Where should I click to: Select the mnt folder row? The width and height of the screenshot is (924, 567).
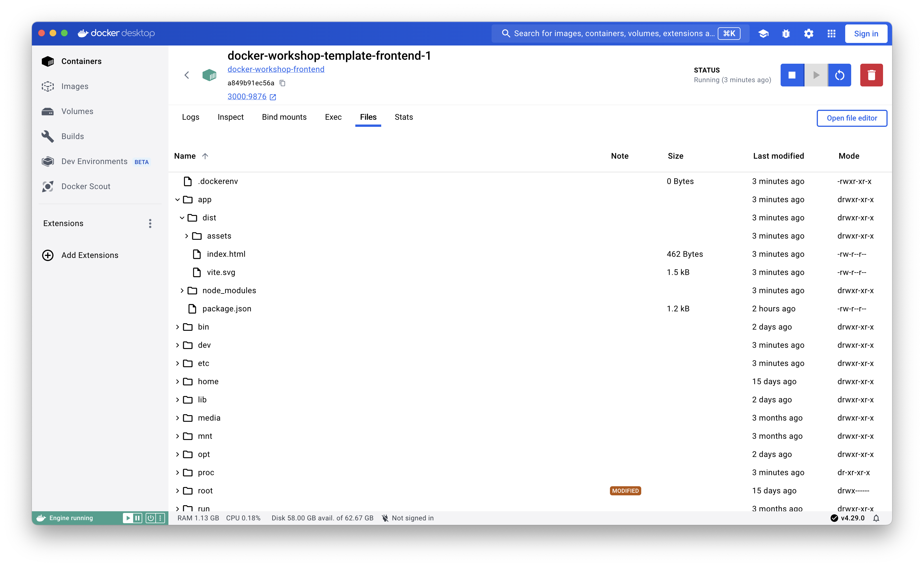[x=530, y=436]
